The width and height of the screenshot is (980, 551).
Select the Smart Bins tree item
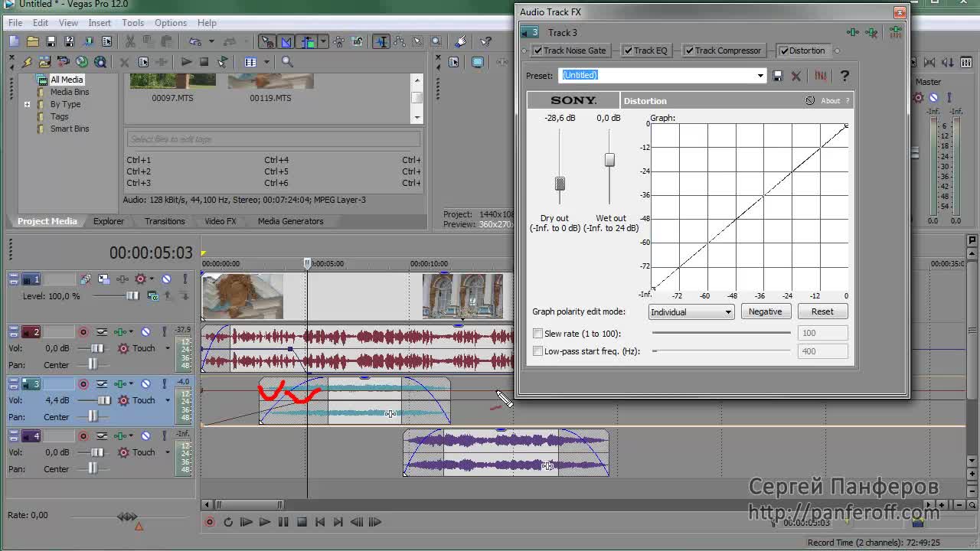(70, 129)
